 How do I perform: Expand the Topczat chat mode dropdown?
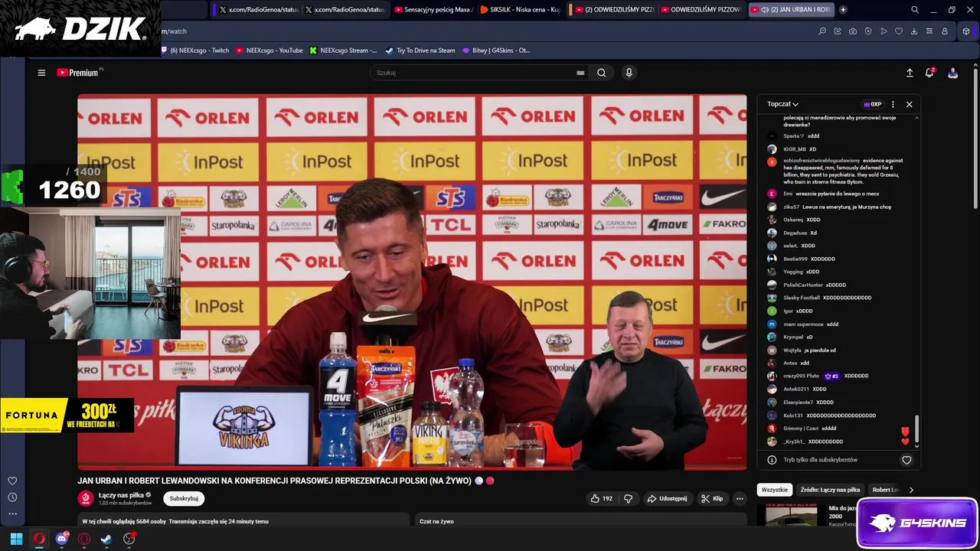click(782, 104)
